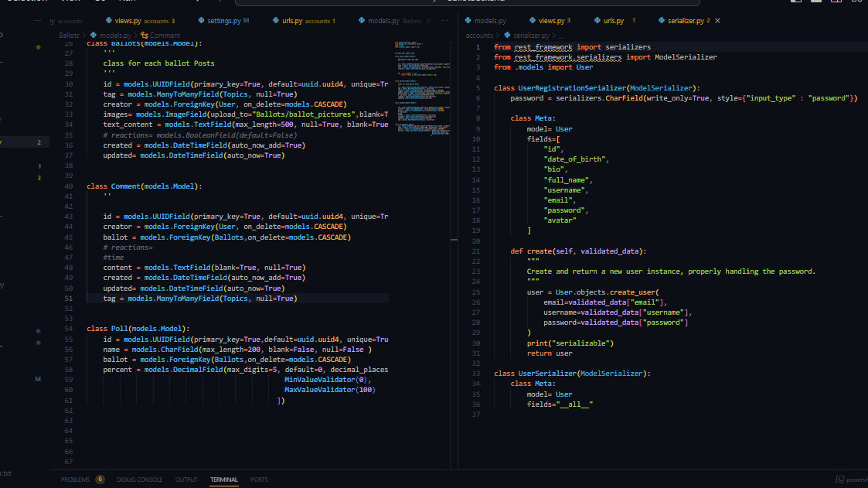Image resolution: width=868 pixels, height=488 pixels.
Task: Open the DEBUG CONSOLE panel
Action: pos(139,479)
